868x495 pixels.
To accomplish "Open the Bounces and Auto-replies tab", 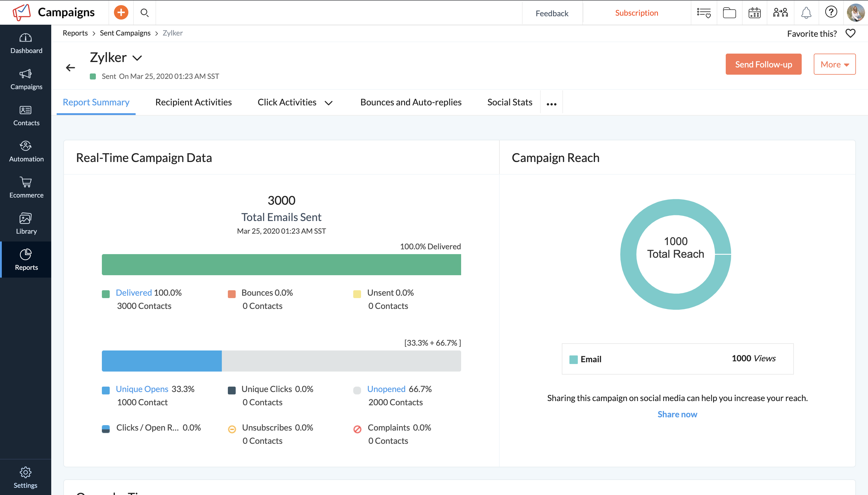I will point(410,102).
